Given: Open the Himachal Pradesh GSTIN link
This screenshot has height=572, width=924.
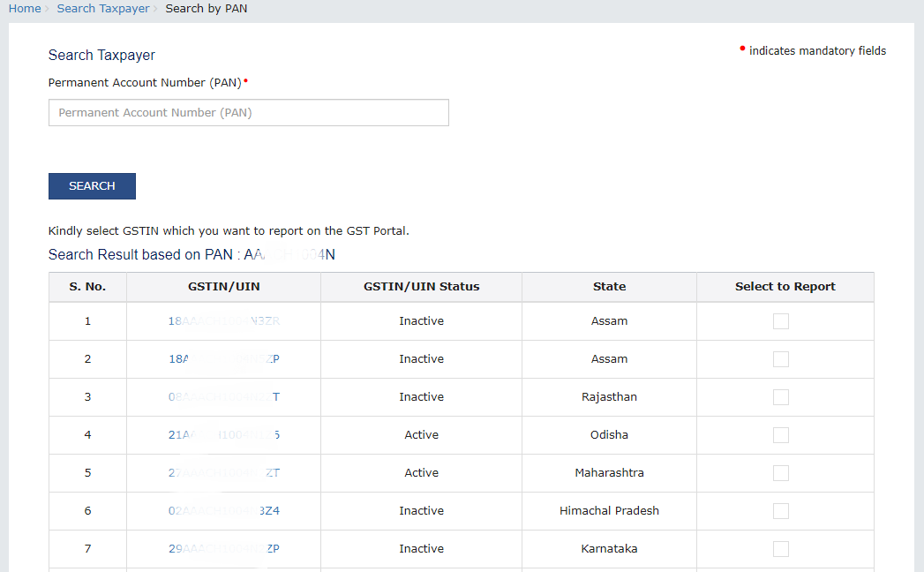Looking at the screenshot, I should coord(223,510).
